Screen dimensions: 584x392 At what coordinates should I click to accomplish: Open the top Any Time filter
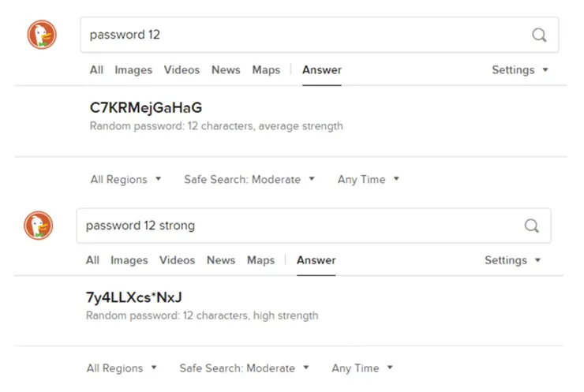pos(369,179)
